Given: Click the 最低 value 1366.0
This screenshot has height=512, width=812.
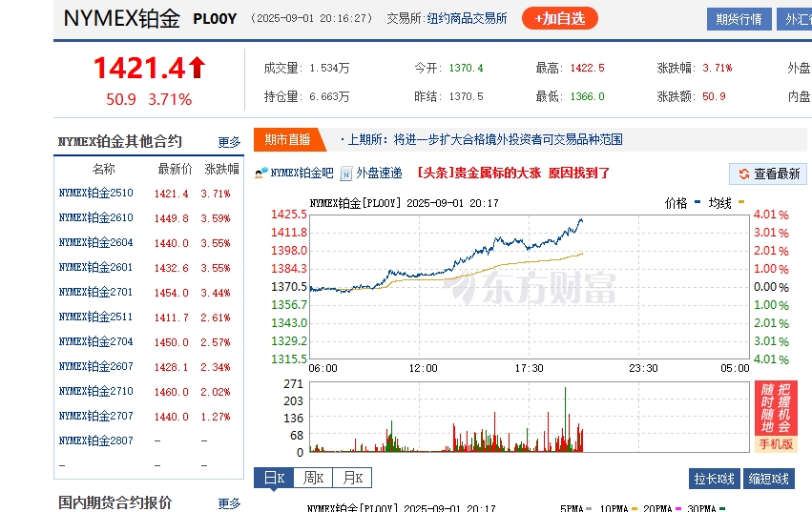Looking at the screenshot, I should coord(587,97).
